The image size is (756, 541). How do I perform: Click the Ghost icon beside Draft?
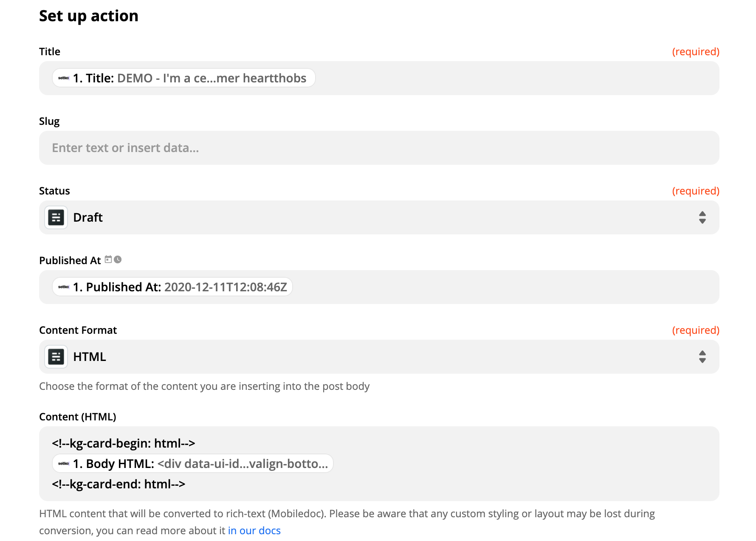click(56, 217)
